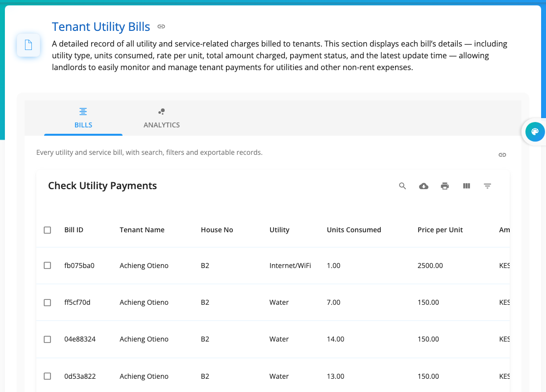
Task: Sort by Units Consumed column header
Action: click(354, 230)
